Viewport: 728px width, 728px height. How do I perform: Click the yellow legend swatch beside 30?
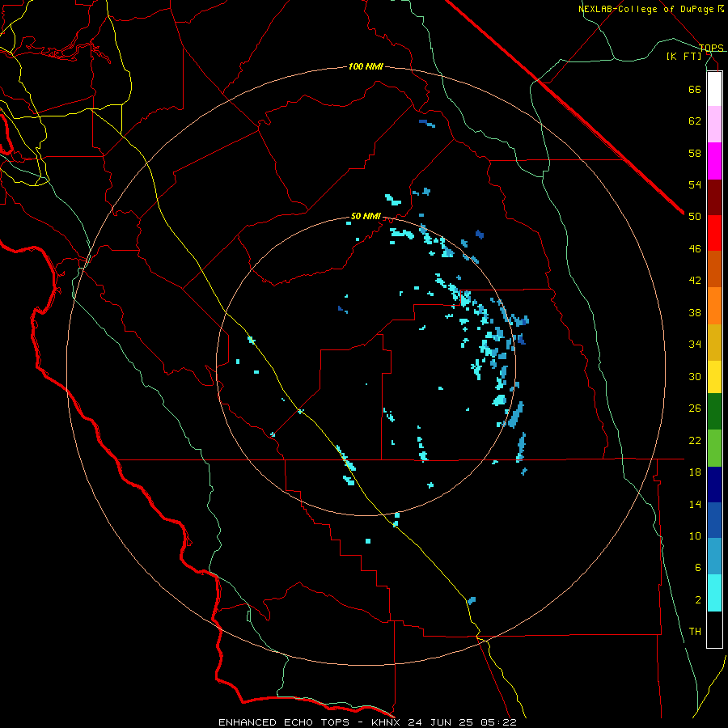coord(714,377)
